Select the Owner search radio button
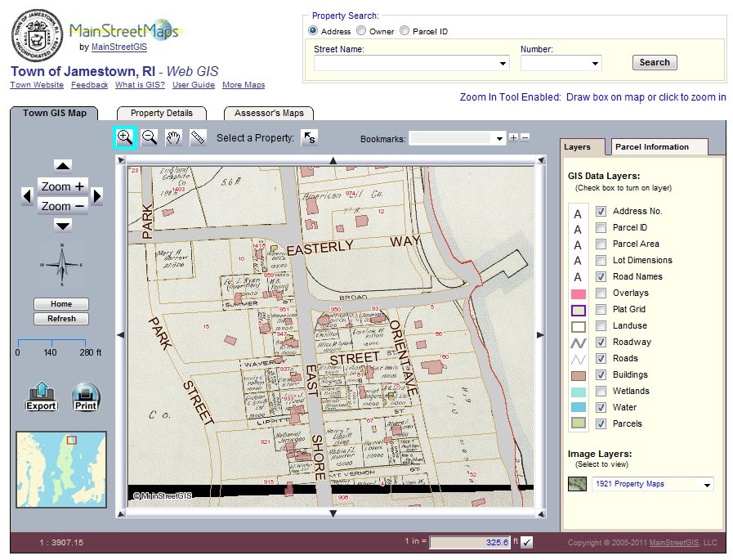 [360, 30]
